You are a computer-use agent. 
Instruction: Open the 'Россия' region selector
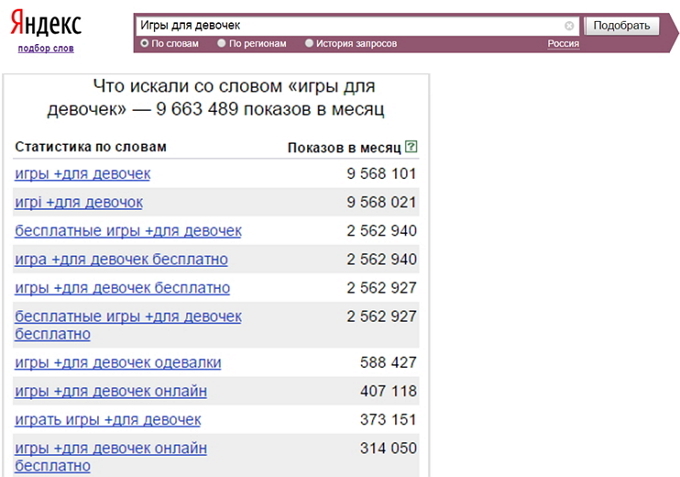(564, 44)
